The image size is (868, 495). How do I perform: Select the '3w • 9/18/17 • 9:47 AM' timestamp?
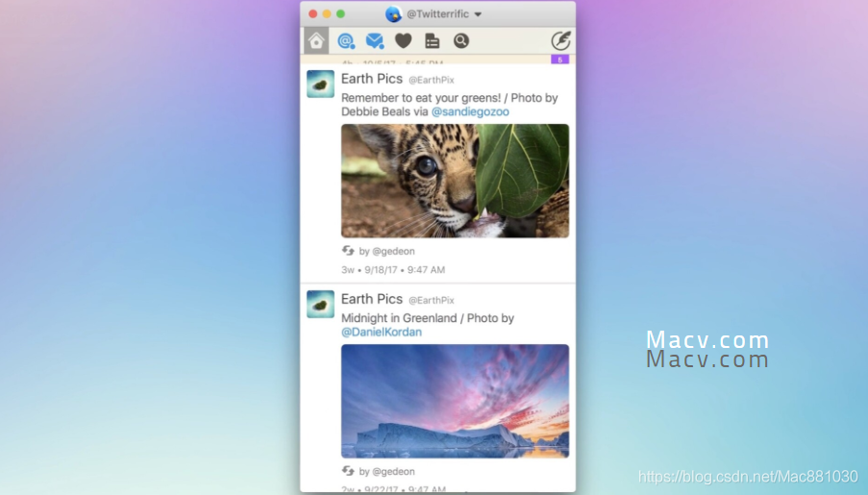tap(393, 270)
